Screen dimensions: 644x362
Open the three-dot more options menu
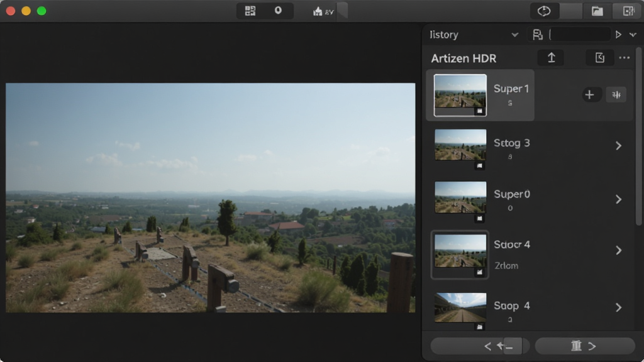[625, 58]
